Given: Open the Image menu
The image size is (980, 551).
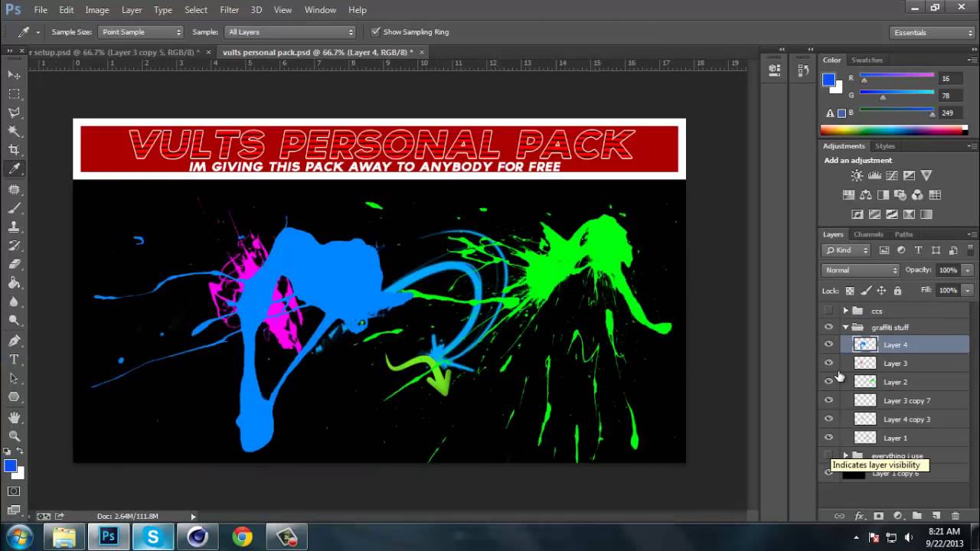Looking at the screenshot, I should coord(97,10).
